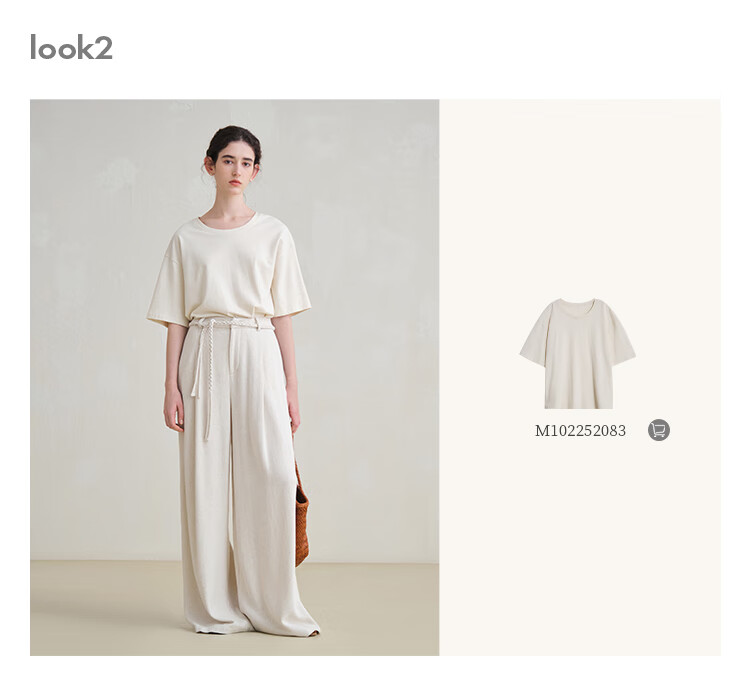
Task: Click the model's face in the look photo
Action: [233, 171]
